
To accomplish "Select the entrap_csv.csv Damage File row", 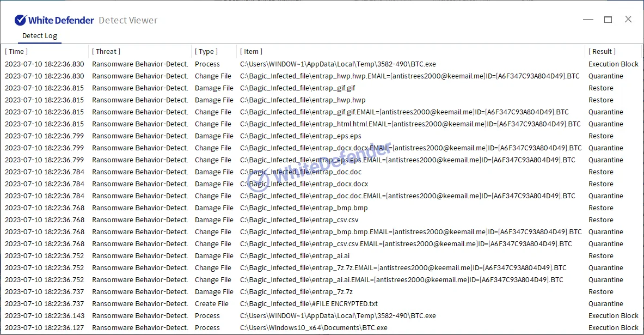I will (x=299, y=220).
